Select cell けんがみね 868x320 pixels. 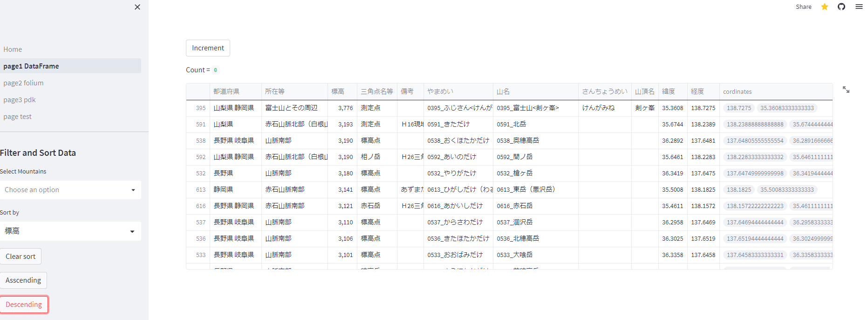pyautogui.click(x=605, y=108)
